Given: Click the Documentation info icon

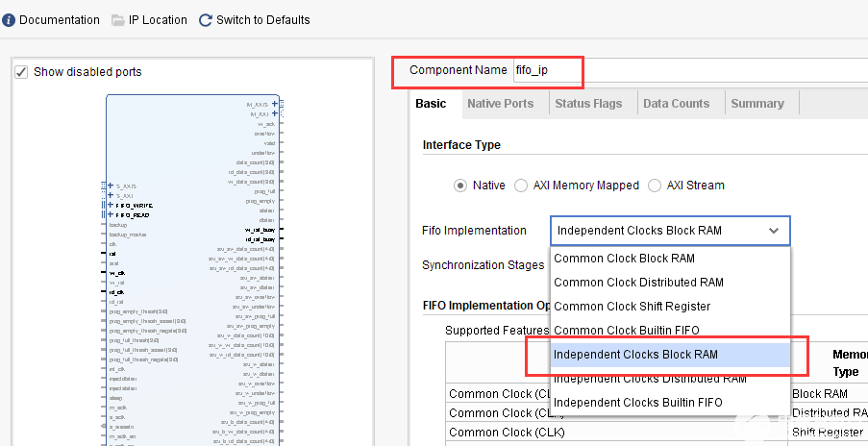Looking at the screenshot, I should click(9, 20).
